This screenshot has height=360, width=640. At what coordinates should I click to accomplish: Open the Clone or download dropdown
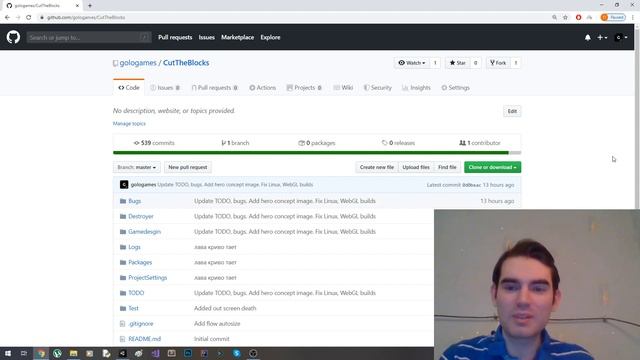(x=492, y=167)
